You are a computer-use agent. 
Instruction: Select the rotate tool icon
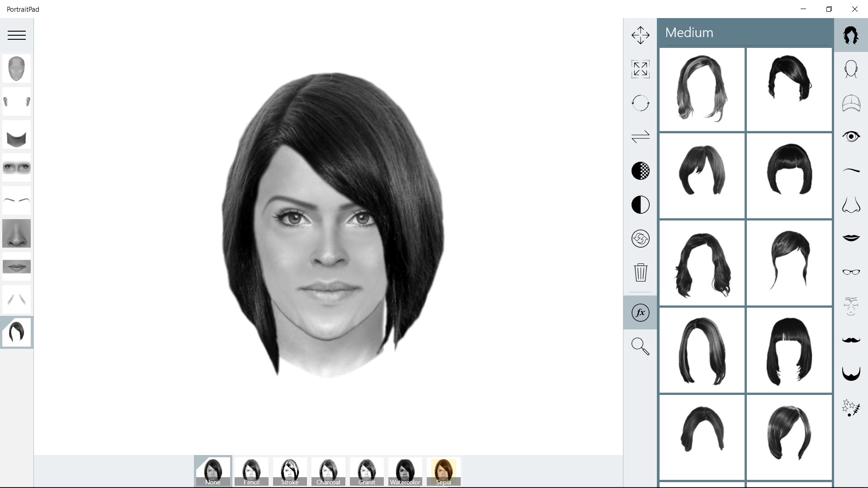click(640, 103)
